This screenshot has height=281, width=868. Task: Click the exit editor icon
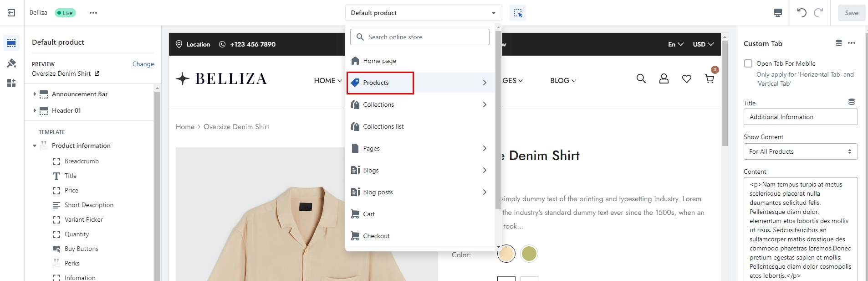click(11, 13)
